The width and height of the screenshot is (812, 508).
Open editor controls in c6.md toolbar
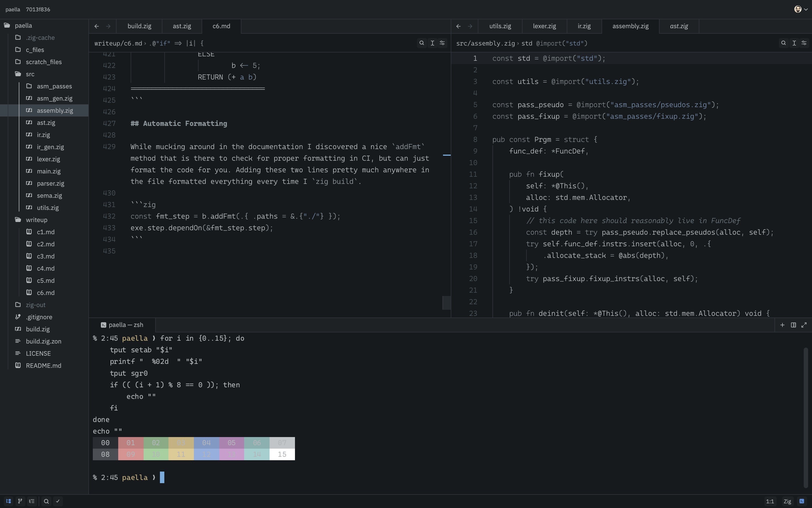click(x=442, y=43)
